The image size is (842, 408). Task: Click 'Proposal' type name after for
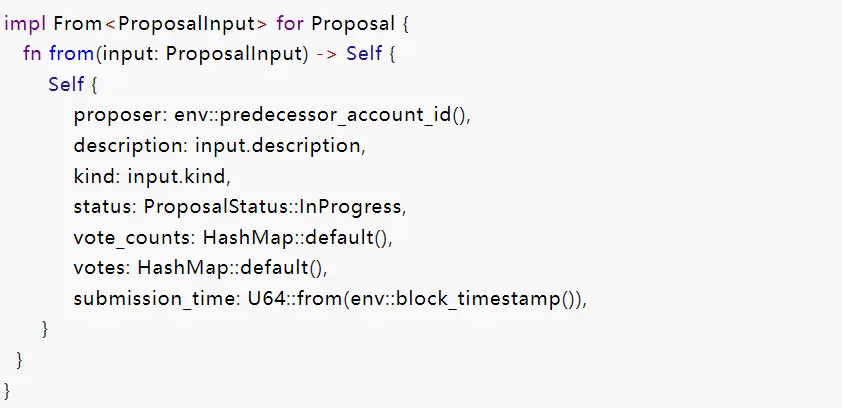[x=353, y=24]
